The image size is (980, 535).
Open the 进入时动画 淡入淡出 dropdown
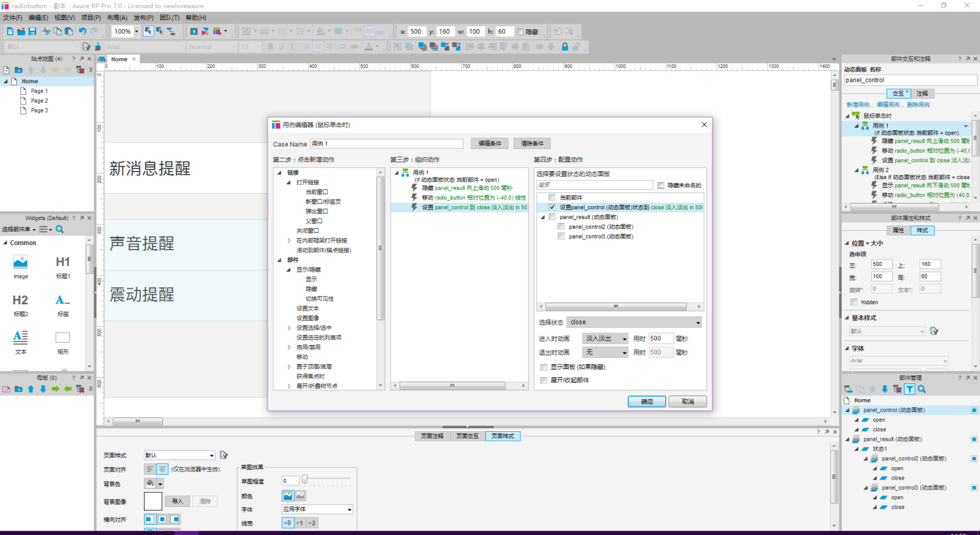605,338
